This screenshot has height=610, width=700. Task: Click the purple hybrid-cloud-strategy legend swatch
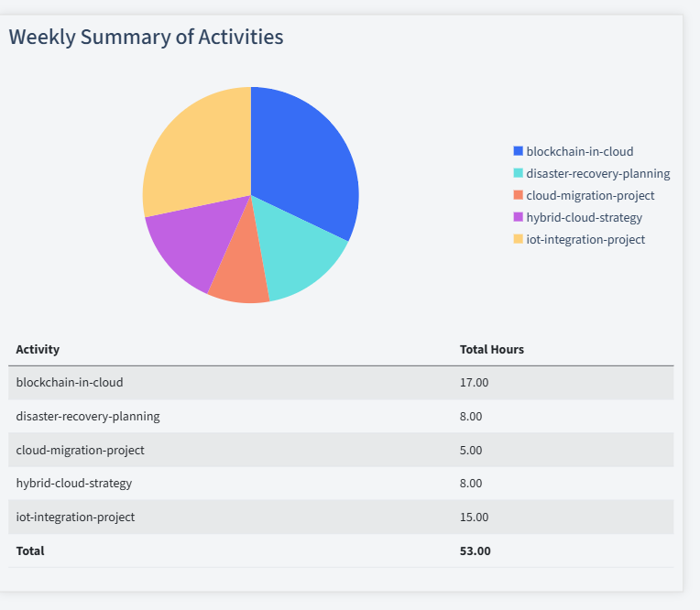click(518, 217)
